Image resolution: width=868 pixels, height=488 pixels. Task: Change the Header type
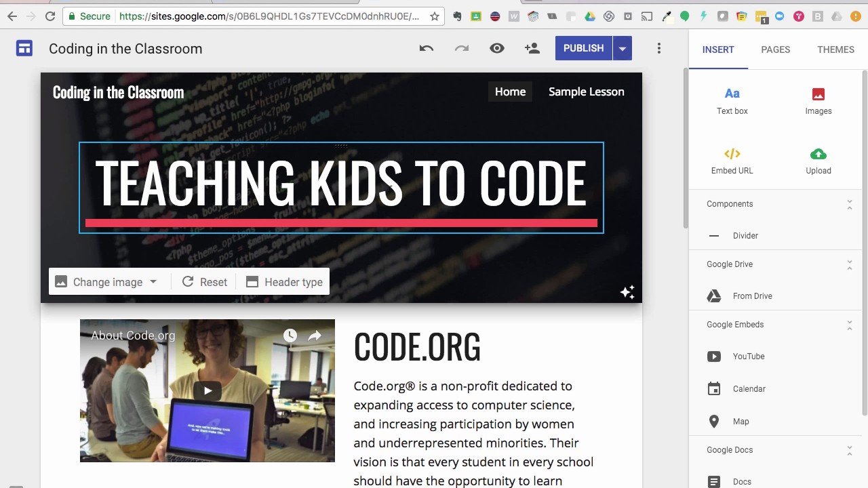(284, 282)
